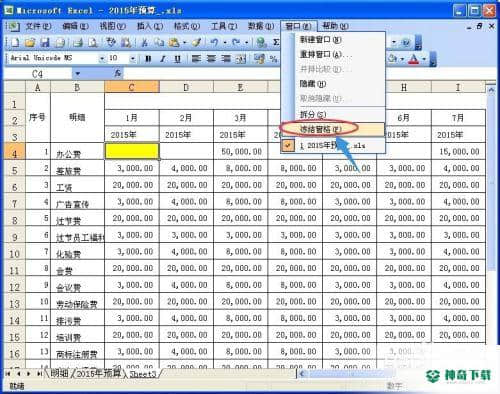Open the Name Box dropdown arrow

(77, 74)
